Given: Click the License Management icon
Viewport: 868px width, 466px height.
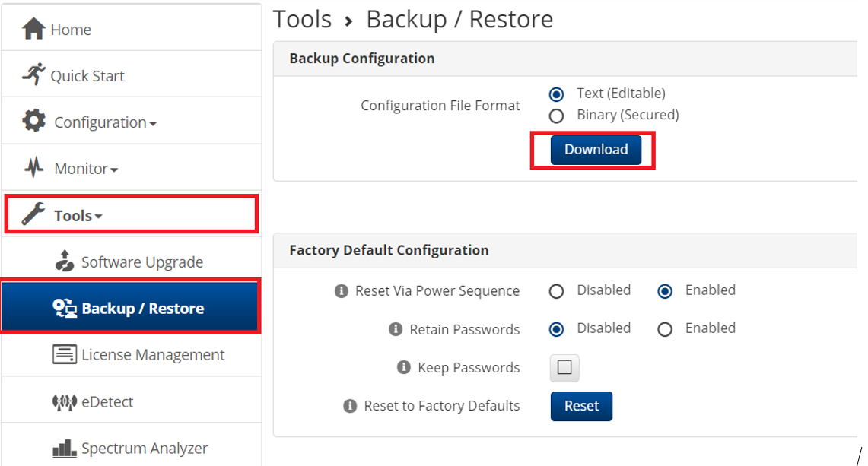Looking at the screenshot, I should [x=65, y=354].
